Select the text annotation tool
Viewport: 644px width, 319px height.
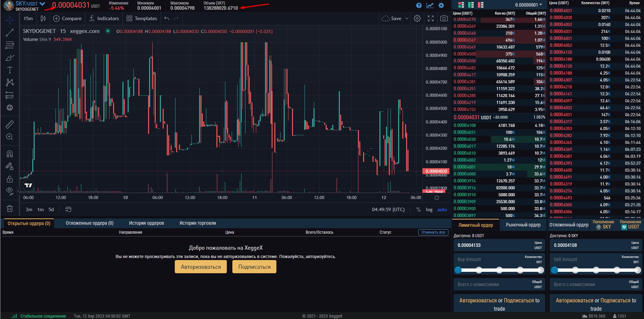click(10, 70)
